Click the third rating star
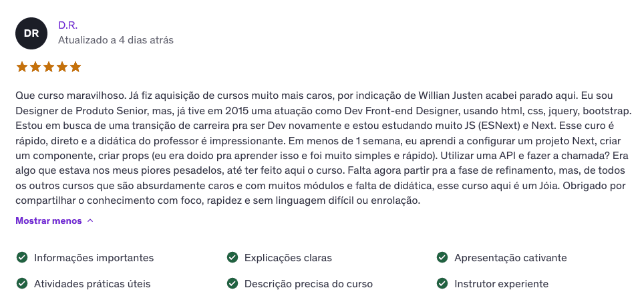Viewport: 644px width, 308px height. [48, 67]
